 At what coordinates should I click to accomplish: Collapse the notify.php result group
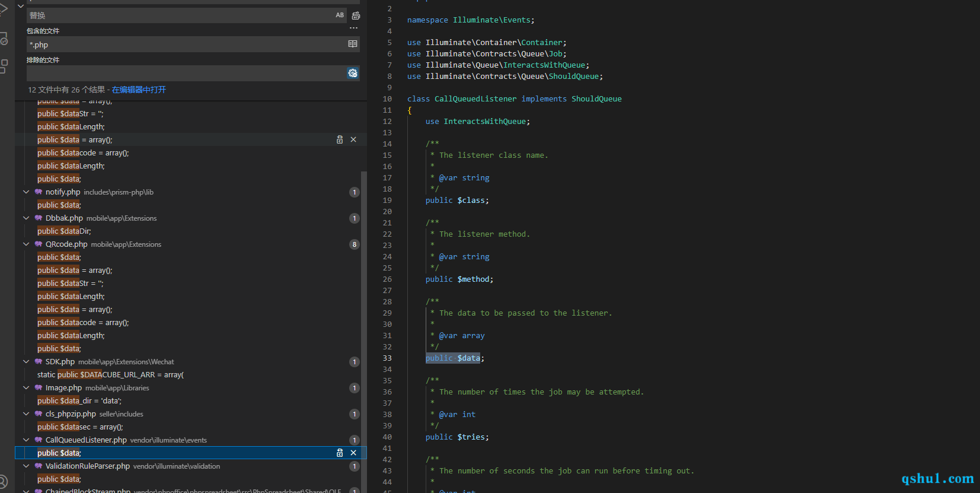[26, 192]
